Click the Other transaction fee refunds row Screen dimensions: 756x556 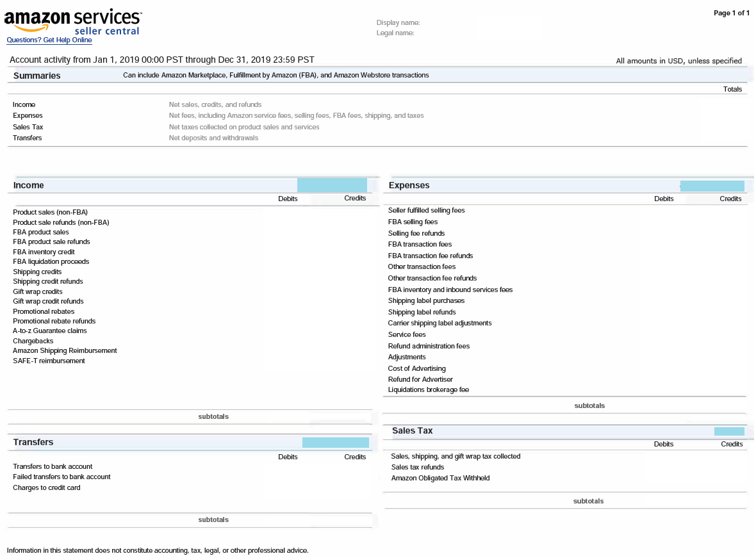point(432,278)
